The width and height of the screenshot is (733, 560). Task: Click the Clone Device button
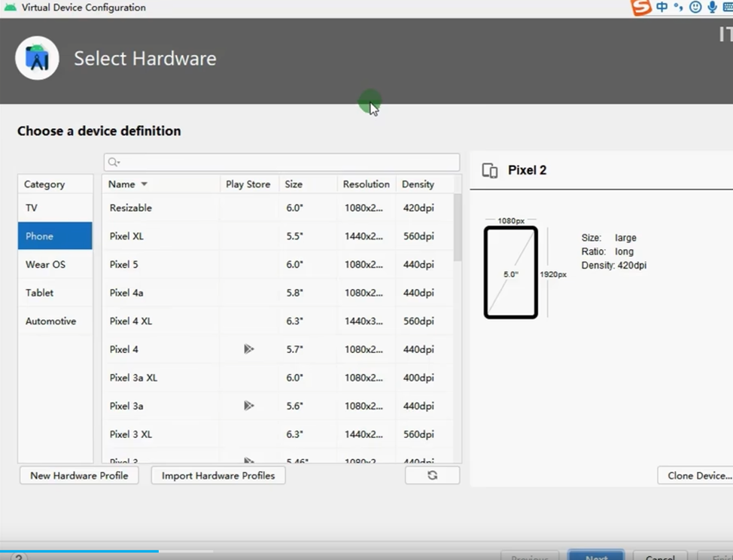(695, 476)
